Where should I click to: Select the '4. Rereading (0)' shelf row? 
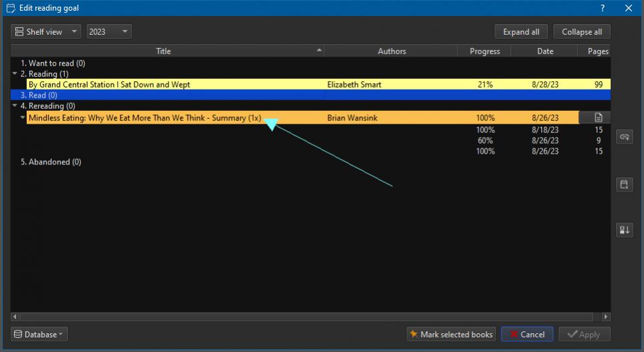point(310,106)
